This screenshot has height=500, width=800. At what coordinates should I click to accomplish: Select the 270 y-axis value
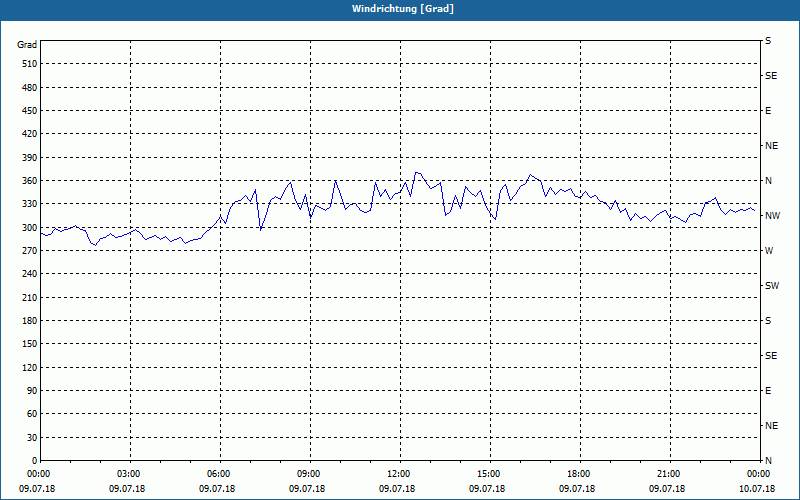(x=30, y=251)
